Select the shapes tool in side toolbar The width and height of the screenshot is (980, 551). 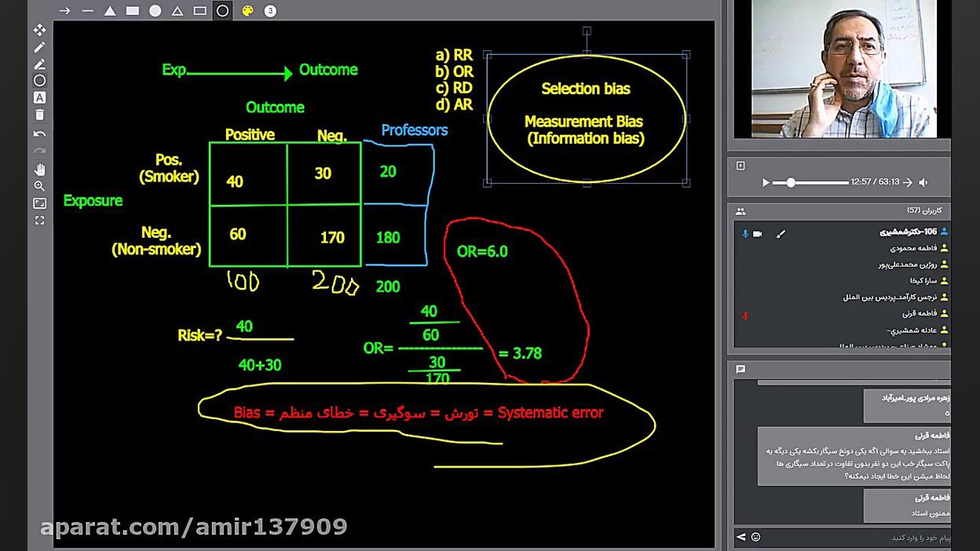(x=39, y=81)
